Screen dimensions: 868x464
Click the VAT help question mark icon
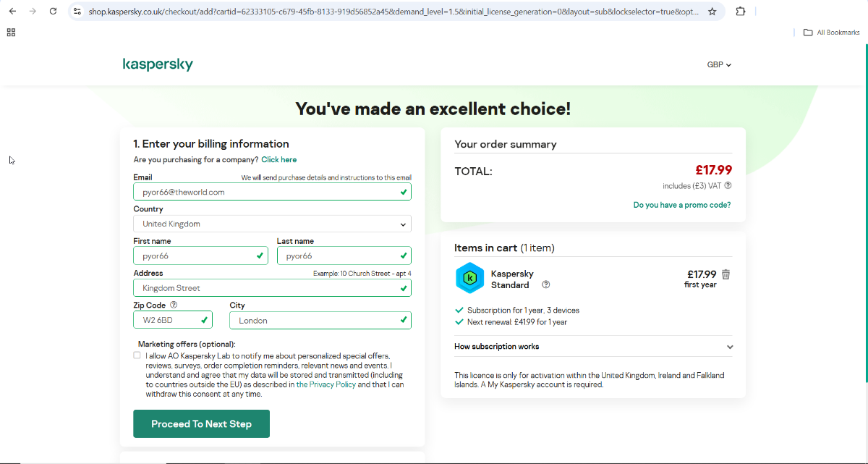point(728,185)
